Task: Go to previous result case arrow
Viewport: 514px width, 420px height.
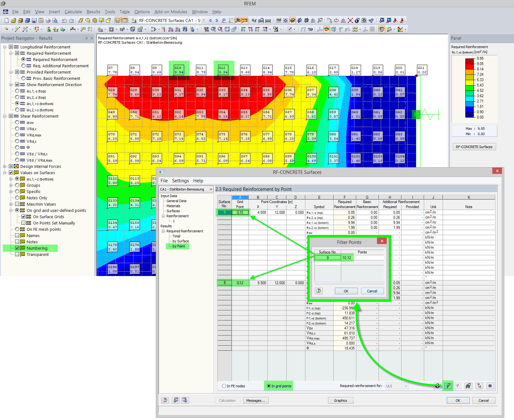Action: tap(210, 20)
